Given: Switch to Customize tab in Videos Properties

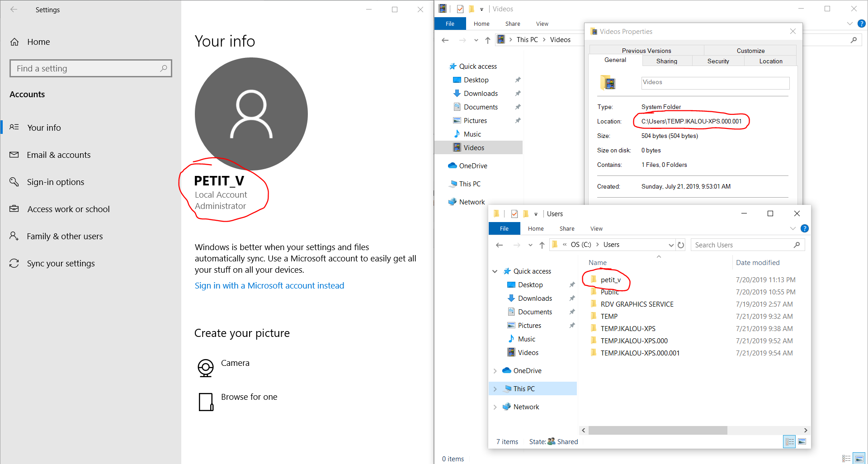Looking at the screenshot, I should coord(750,51).
